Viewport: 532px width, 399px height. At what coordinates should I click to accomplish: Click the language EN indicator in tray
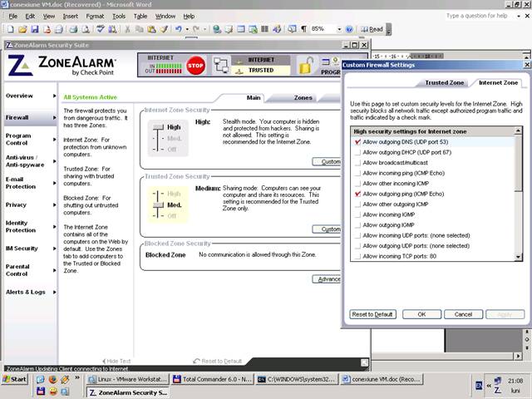[x=479, y=385]
